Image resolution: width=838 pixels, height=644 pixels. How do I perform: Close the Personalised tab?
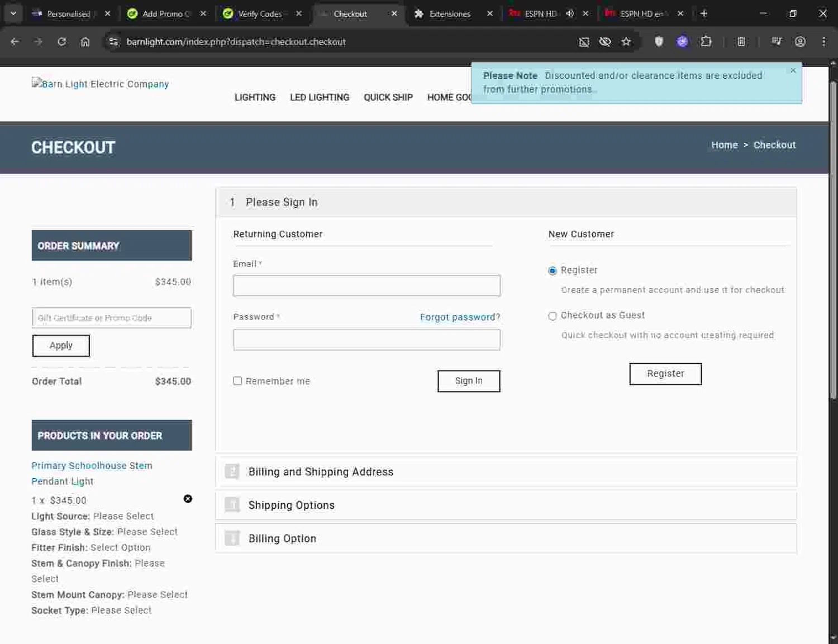pyautogui.click(x=107, y=13)
